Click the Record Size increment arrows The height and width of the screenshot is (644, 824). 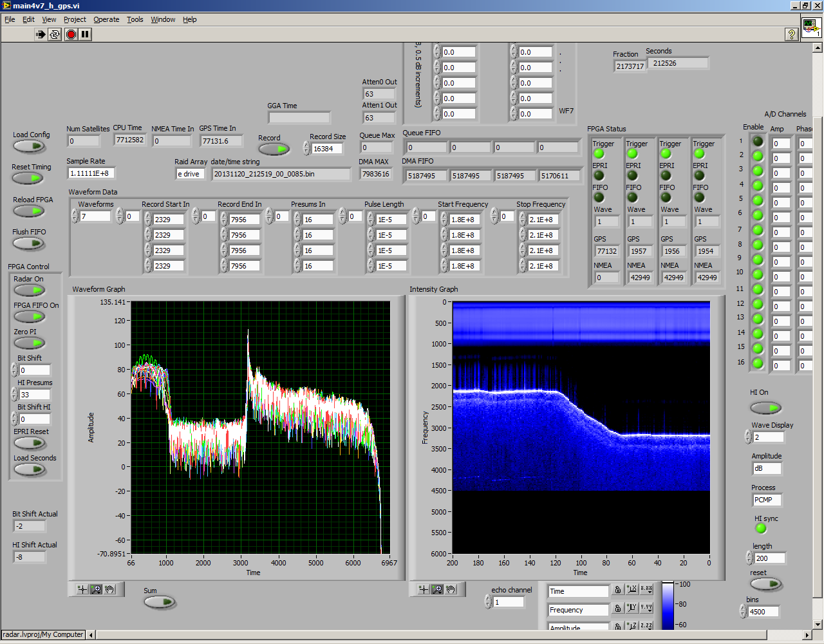click(x=306, y=149)
